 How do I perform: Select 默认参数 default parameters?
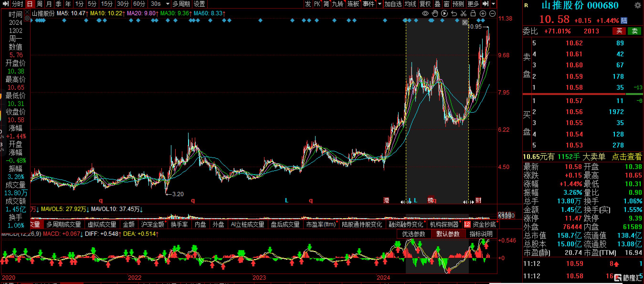(x=448, y=234)
